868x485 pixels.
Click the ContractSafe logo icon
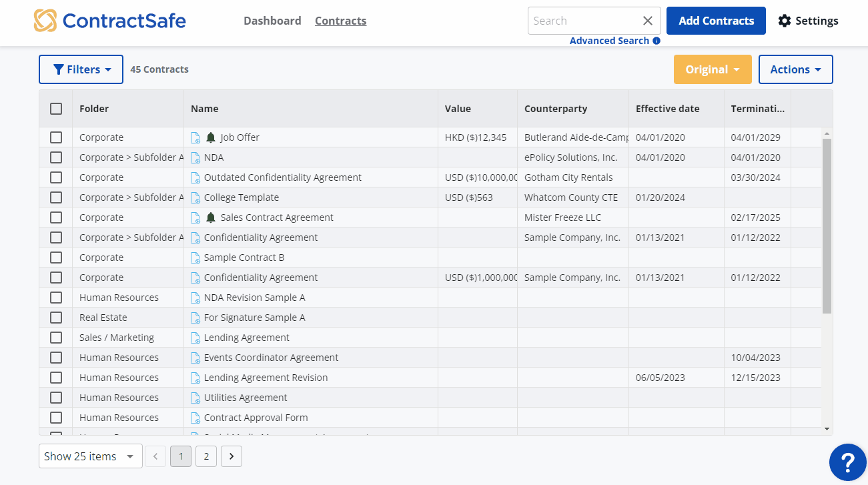pyautogui.click(x=45, y=21)
